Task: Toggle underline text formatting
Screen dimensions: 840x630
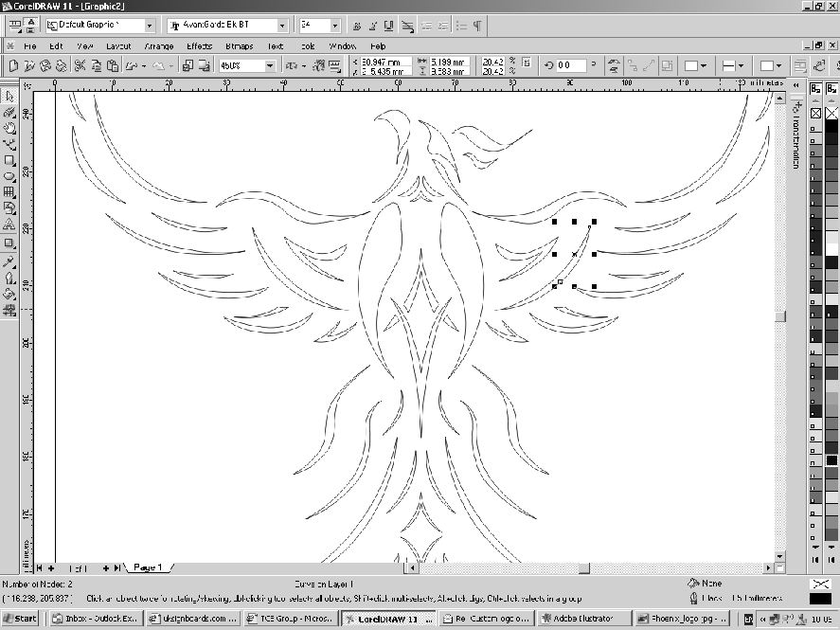Action: (x=389, y=26)
